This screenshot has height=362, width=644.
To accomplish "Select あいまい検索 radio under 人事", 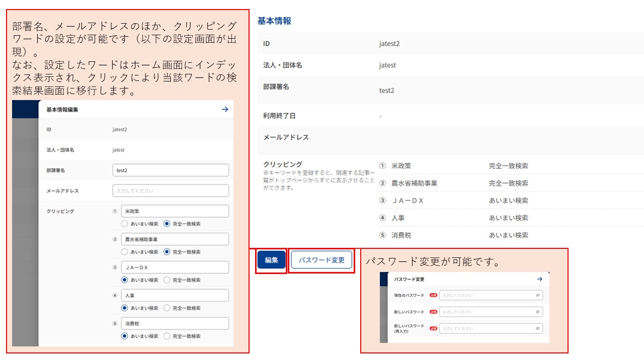I will point(124,308).
